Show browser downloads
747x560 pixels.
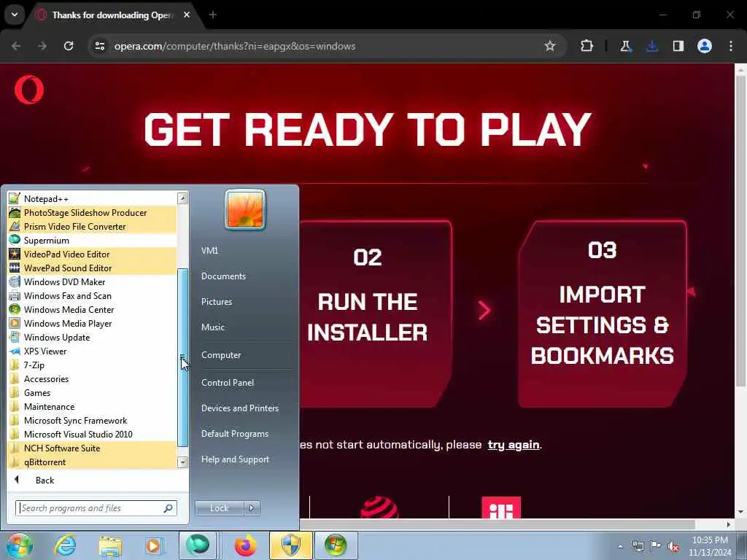point(651,46)
